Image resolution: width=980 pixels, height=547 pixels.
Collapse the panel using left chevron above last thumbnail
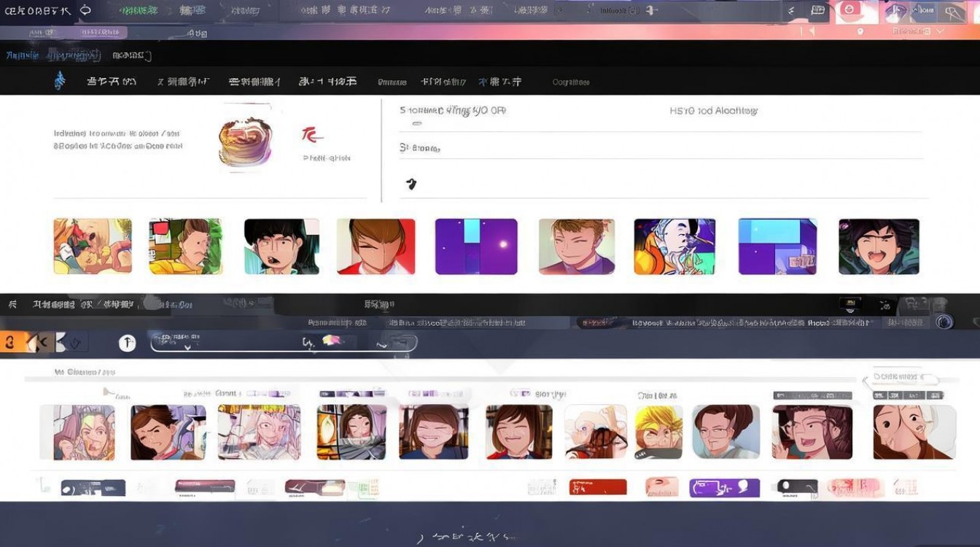tap(866, 380)
